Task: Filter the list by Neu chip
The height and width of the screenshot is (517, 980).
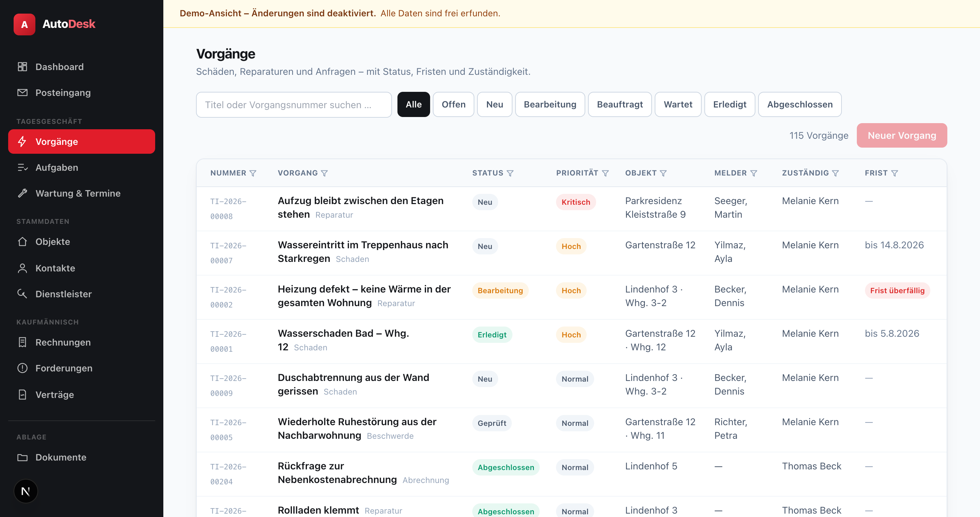Action: point(494,104)
